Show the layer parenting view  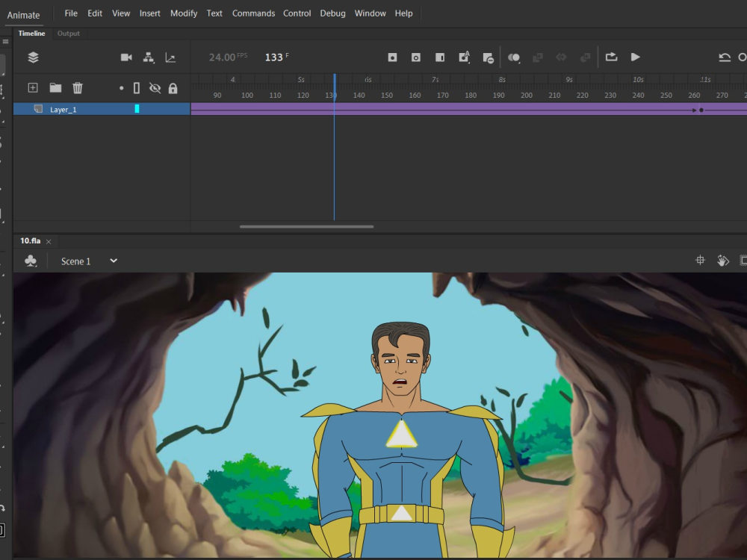point(149,57)
